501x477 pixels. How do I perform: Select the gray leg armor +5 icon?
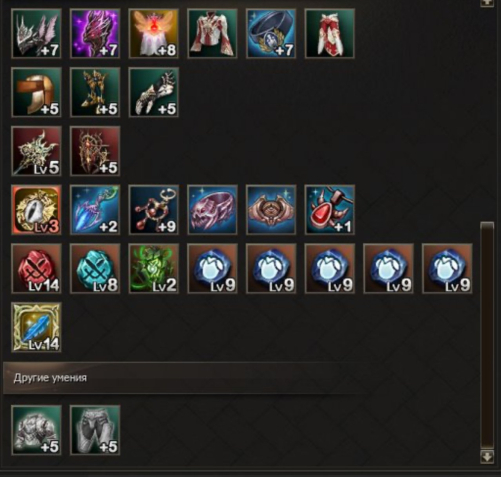95,430
